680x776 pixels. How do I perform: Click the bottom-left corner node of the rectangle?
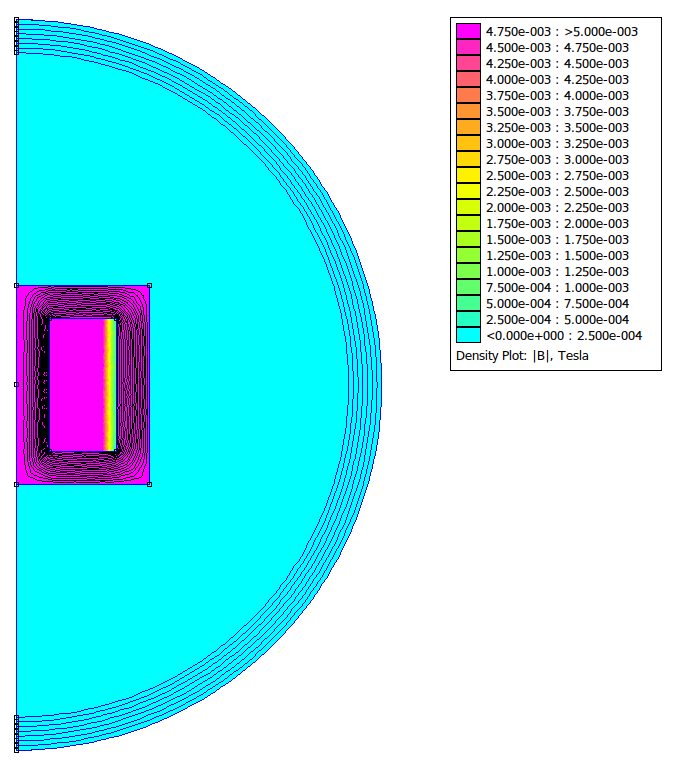pyautogui.click(x=17, y=484)
